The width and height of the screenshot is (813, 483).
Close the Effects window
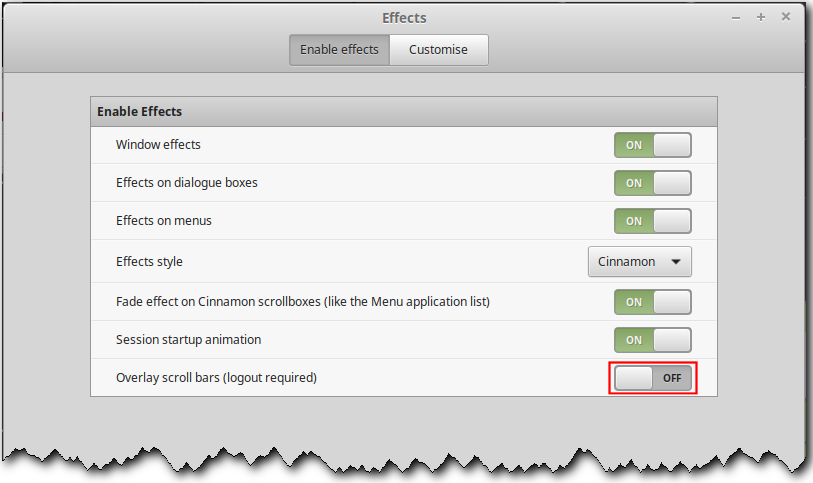786,17
